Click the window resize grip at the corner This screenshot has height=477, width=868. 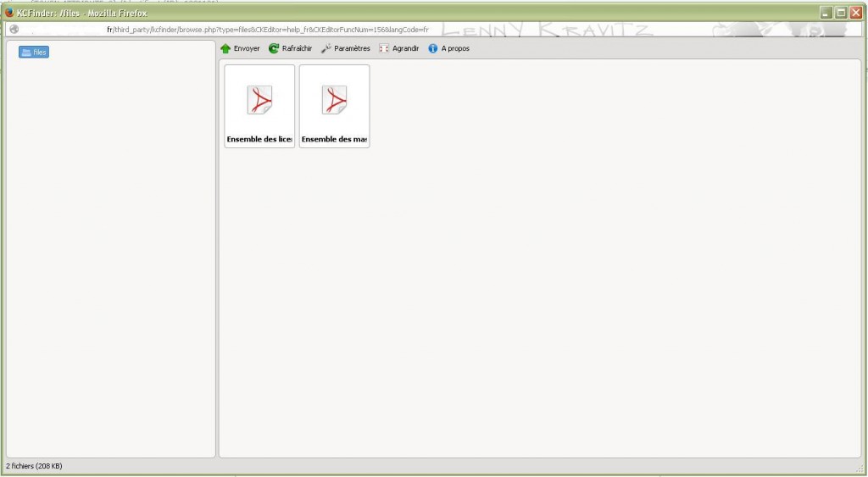[860, 469]
